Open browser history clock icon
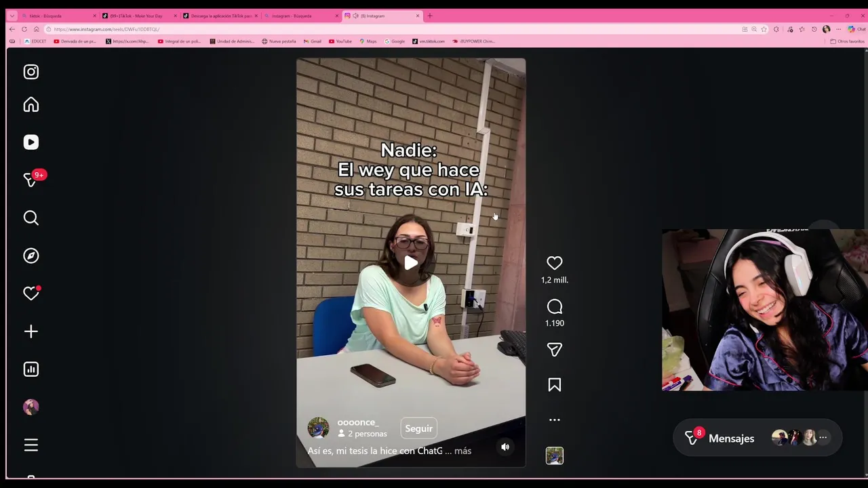 pos(814,29)
